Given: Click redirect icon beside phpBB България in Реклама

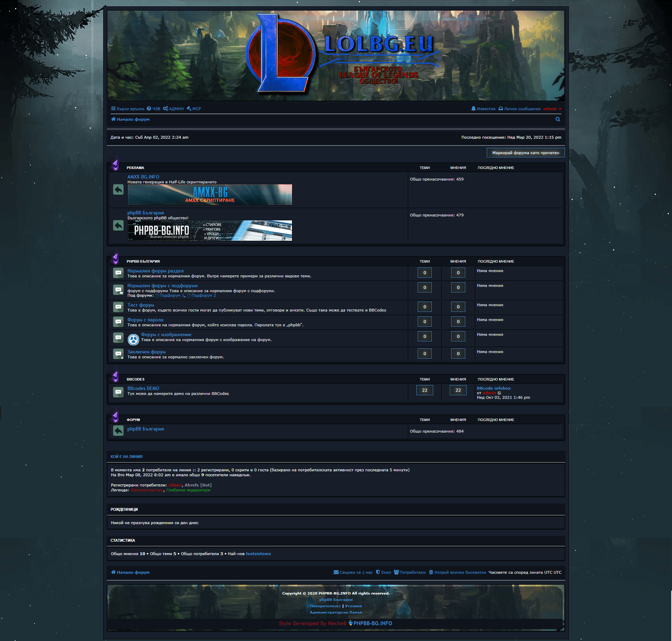Looking at the screenshot, I should [x=118, y=225].
